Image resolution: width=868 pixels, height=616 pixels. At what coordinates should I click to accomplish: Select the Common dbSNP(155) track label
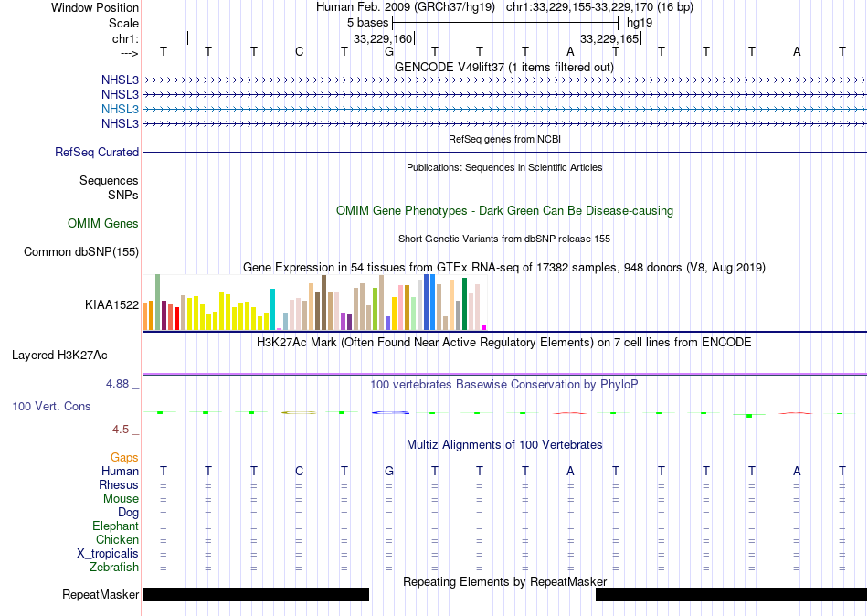coord(81,251)
